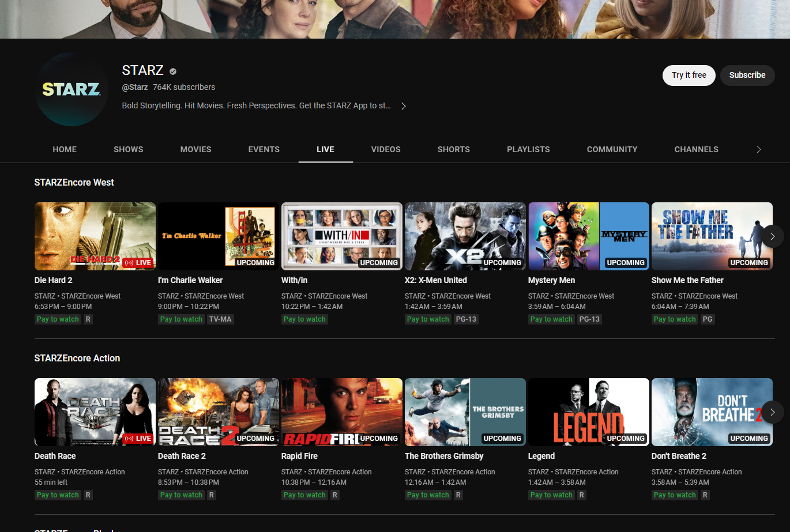Image resolution: width=790 pixels, height=532 pixels.
Task: Open the X2: X-Men United thumbnail
Action: pos(465,236)
